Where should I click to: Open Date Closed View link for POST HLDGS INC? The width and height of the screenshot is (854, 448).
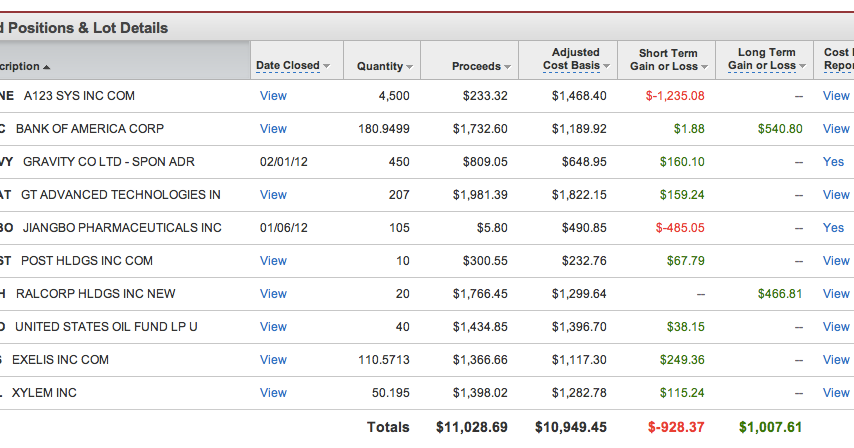click(273, 261)
